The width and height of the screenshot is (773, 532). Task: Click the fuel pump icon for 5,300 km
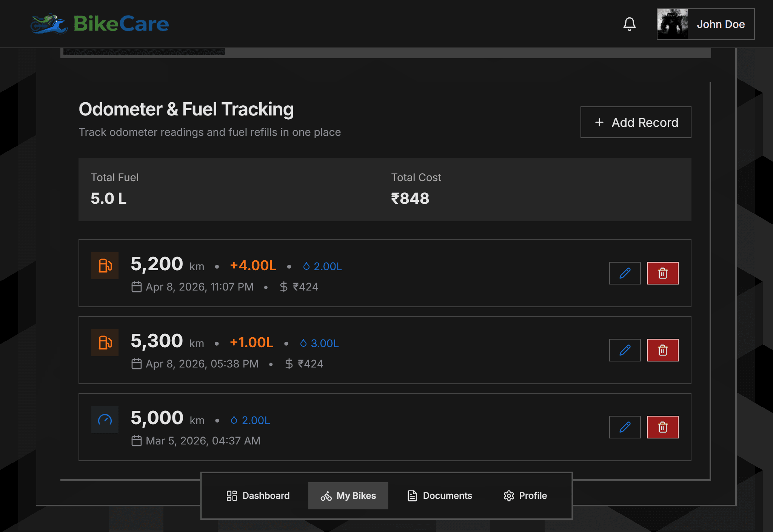[105, 343]
